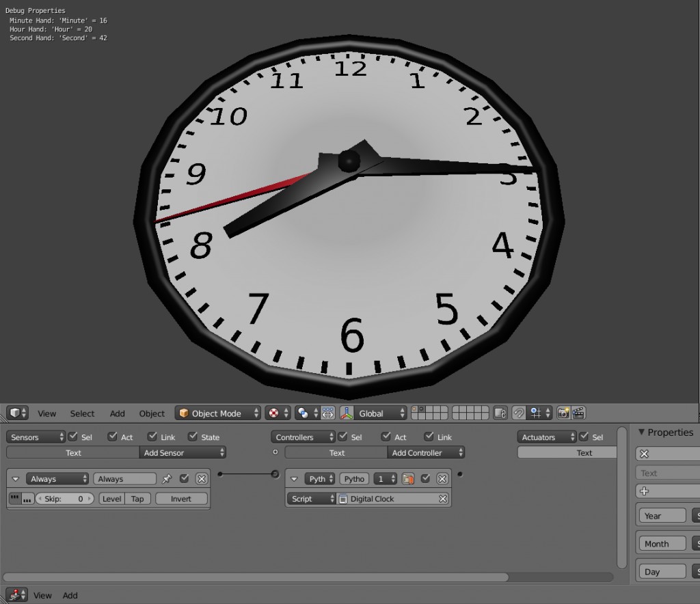Click the Add menu in the bottom editor
The width and height of the screenshot is (700, 604).
point(70,595)
